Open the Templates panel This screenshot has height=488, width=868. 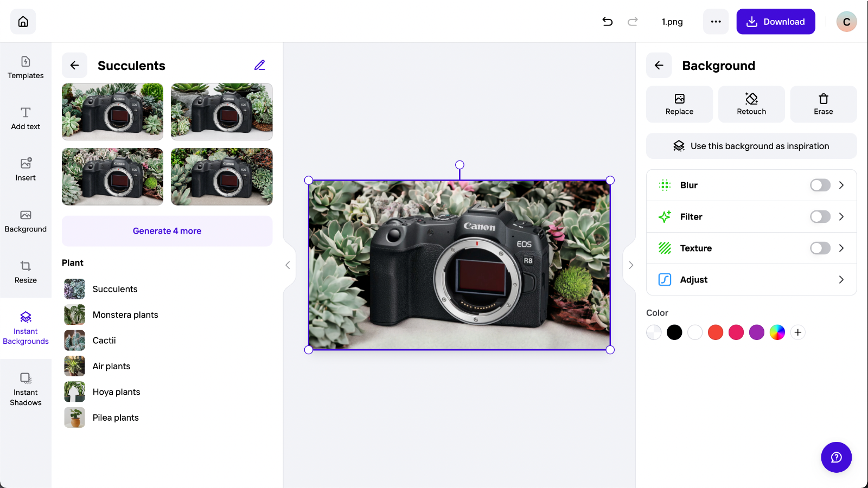[x=25, y=67]
